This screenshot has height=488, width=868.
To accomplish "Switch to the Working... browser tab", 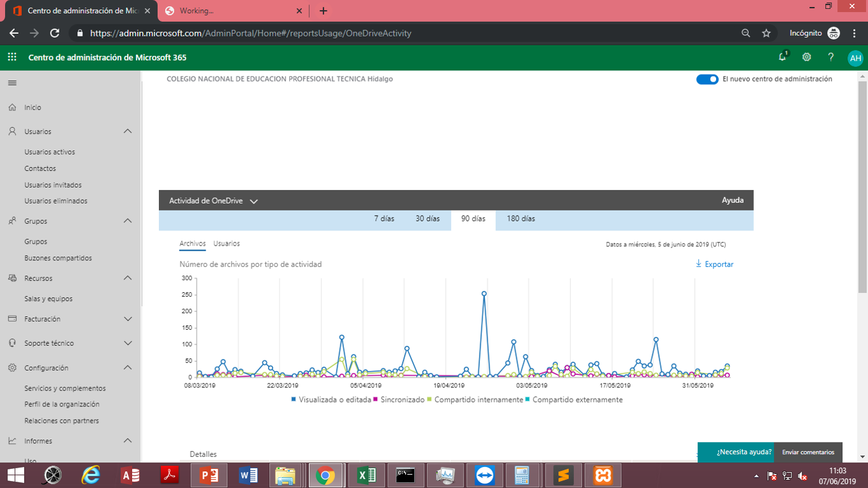I will click(x=234, y=11).
